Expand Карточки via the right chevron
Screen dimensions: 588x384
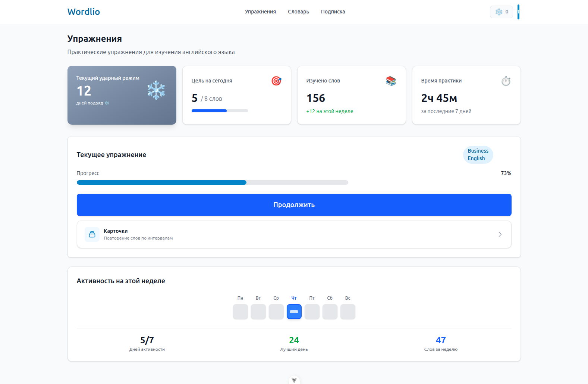pyautogui.click(x=500, y=234)
